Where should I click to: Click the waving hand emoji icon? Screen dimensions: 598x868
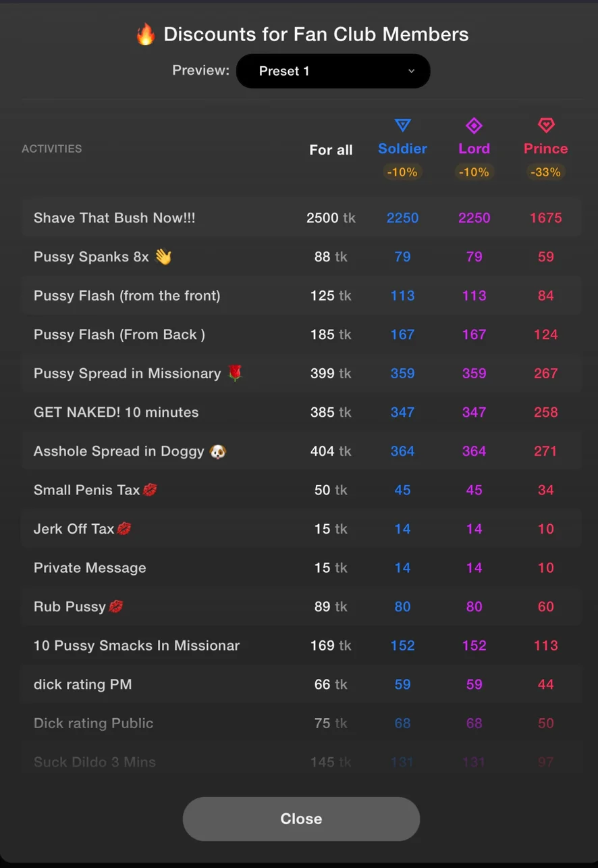[x=163, y=257]
